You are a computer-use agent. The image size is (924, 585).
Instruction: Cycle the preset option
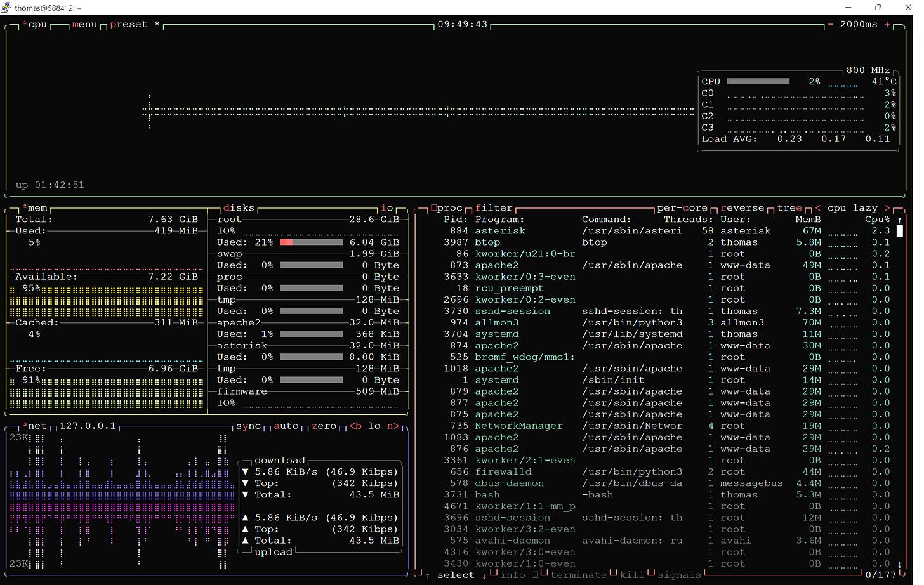[x=135, y=25]
